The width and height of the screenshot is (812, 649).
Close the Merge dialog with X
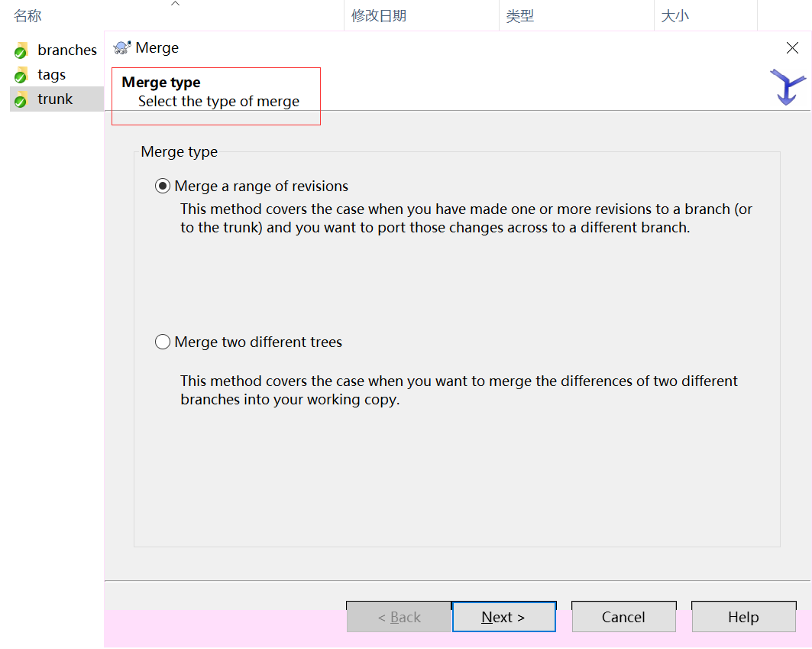click(x=792, y=48)
